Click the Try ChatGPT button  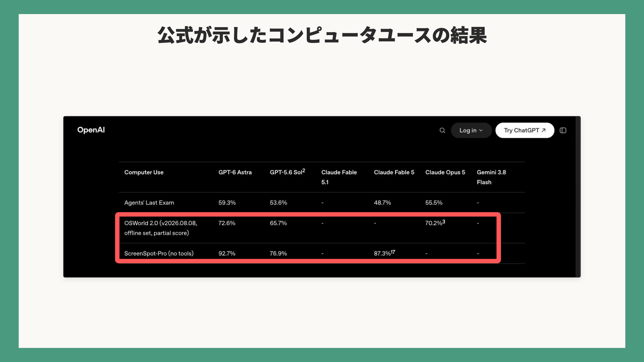click(x=525, y=130)
